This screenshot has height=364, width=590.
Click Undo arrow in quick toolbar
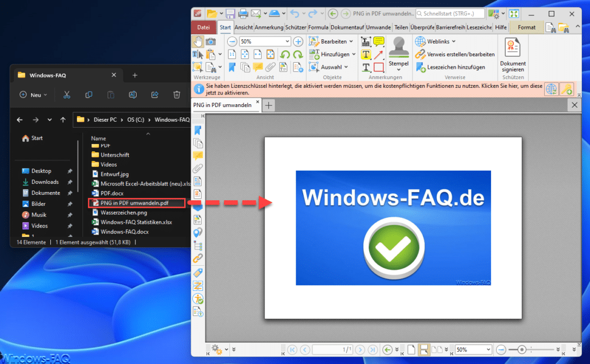(x=294, y=14)
